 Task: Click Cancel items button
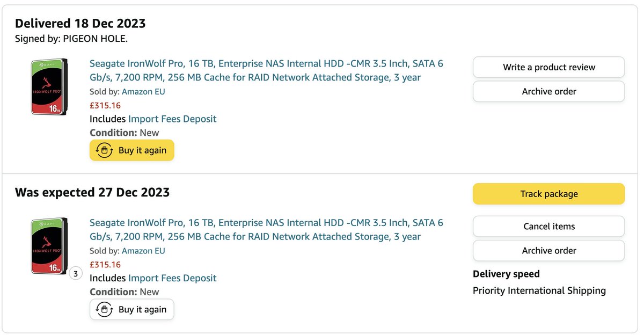coord(548,226)
